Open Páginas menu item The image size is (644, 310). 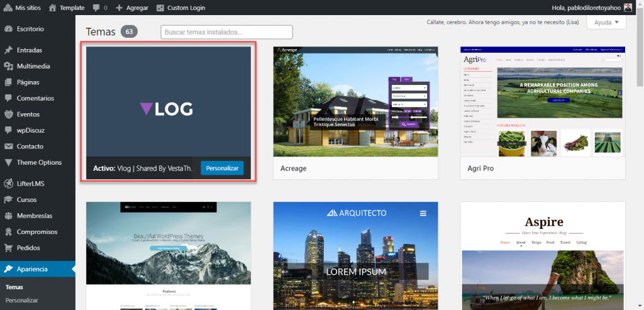38,82
